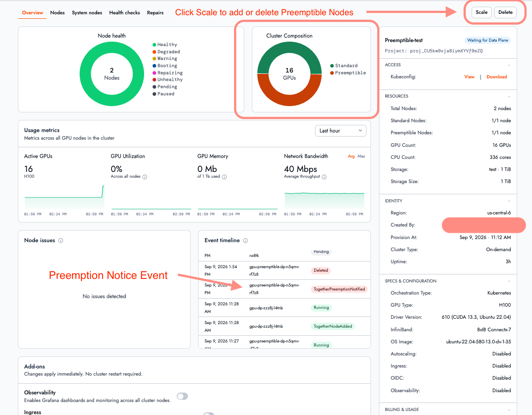Download the Kubeconfig file

tap(497, 77)
